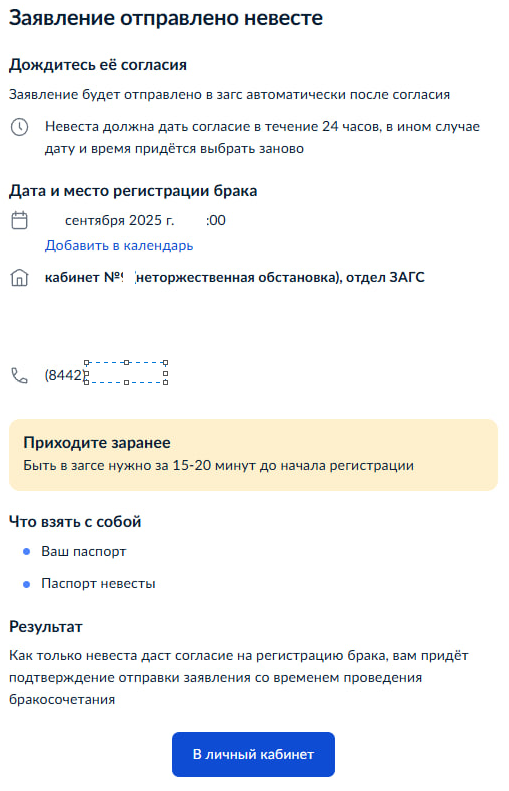Click the "Что взять с собой" heading

[x=75, y=522]
